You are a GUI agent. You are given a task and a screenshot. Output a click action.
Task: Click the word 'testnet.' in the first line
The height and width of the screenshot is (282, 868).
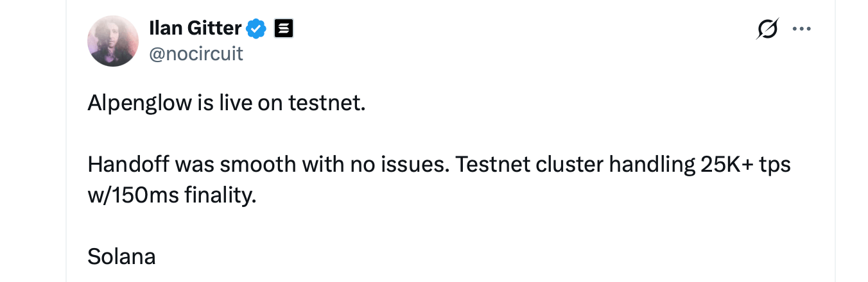[x=327, y=103]
